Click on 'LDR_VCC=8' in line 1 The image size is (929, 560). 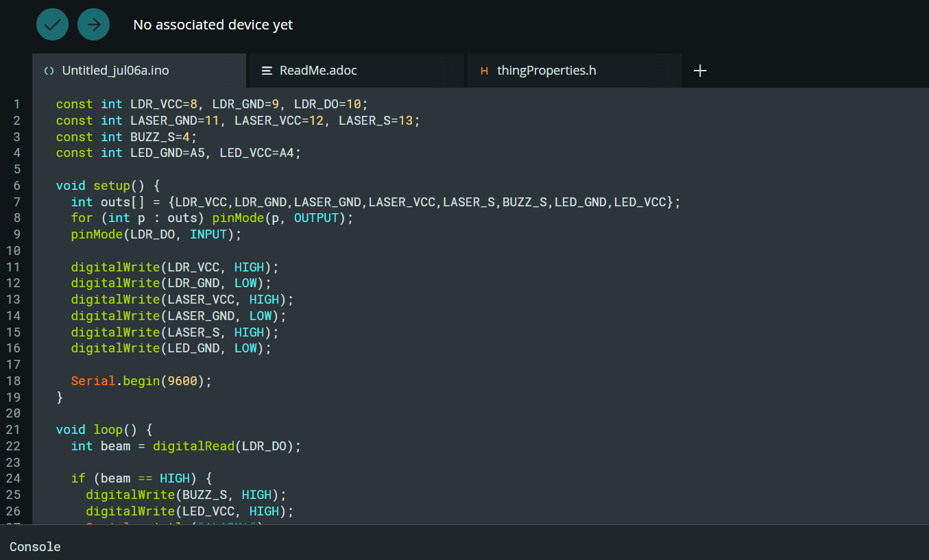tap(164, 104)
